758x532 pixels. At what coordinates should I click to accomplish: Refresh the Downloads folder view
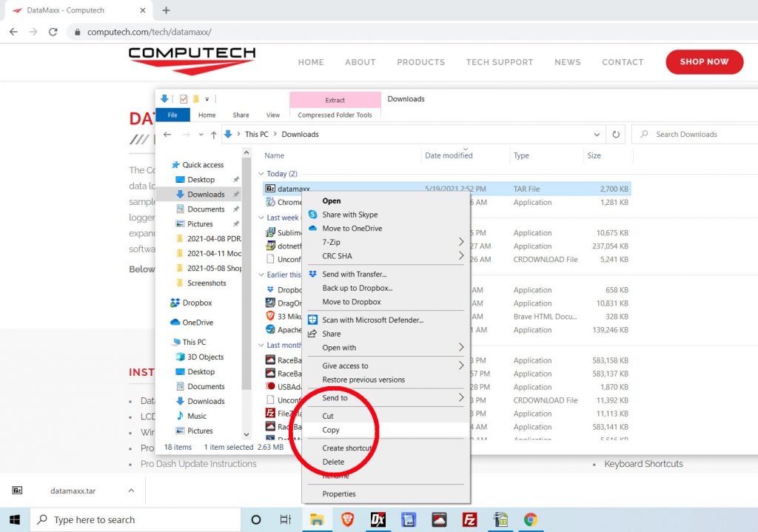616,135
